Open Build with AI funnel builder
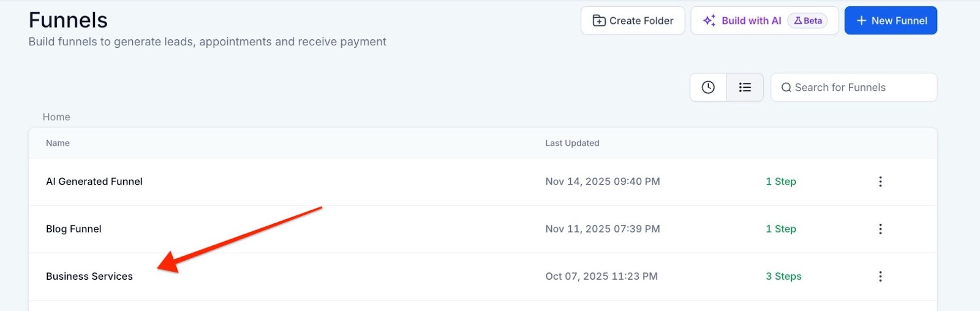The width and height of the screenshot is (980, 311). click(751, 21)
